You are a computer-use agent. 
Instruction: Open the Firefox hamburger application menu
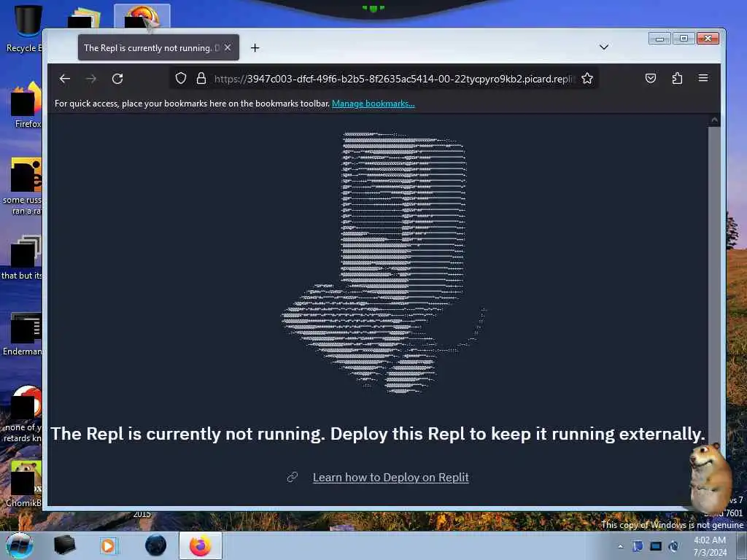point(703,78)
